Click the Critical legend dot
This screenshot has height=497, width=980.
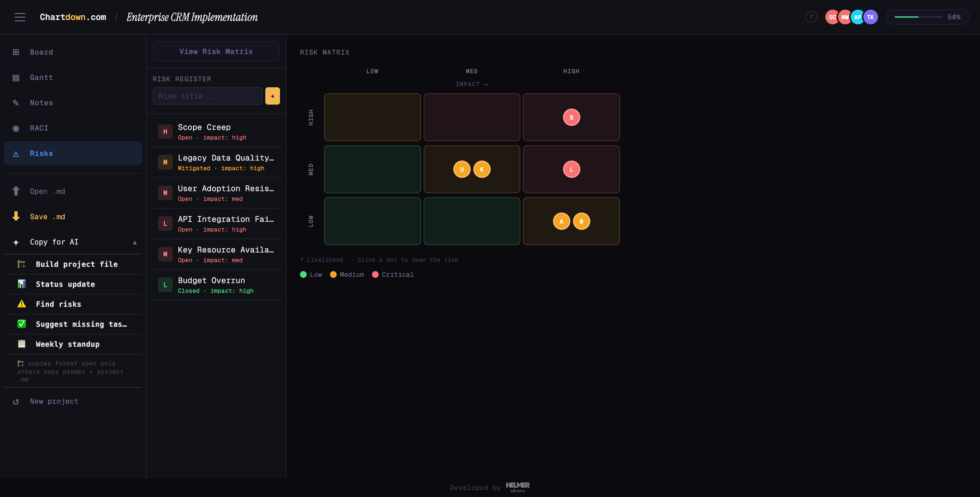(x=376, y=274)
